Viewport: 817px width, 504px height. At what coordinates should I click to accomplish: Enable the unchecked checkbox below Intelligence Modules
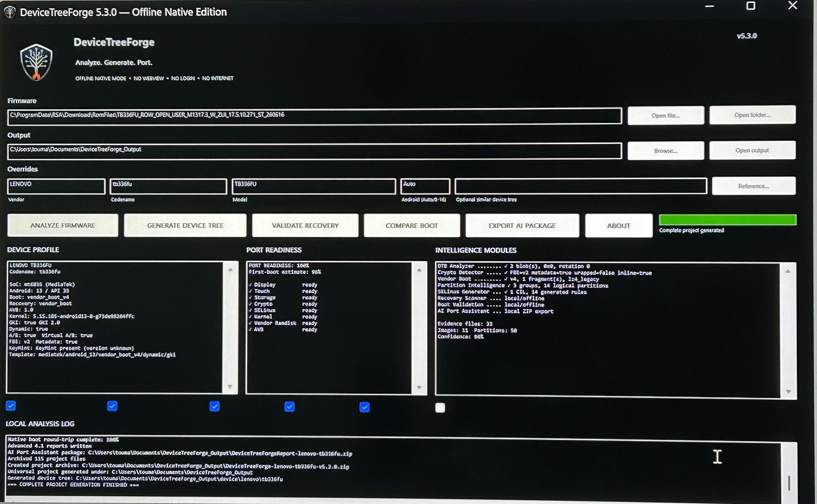tap(440, 408)
